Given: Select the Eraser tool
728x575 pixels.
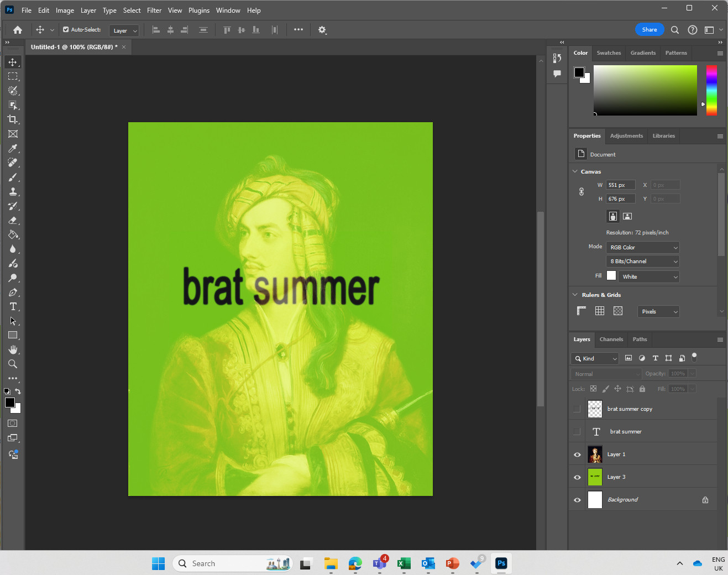Looking at the screenshot, I should [x=13, y=220].
